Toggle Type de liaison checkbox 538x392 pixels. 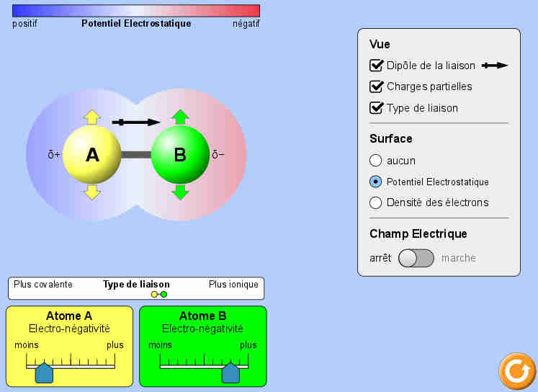[376, 108]
